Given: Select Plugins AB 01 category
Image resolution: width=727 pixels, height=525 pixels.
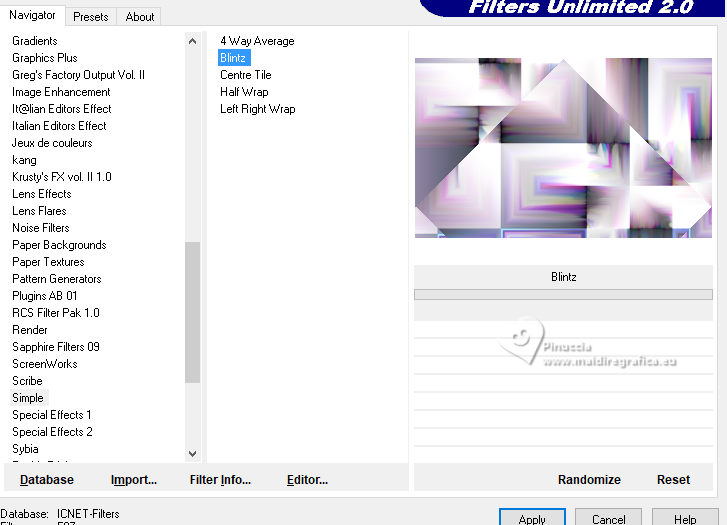Looking at the screenshot, I should [x=45, y=296].
